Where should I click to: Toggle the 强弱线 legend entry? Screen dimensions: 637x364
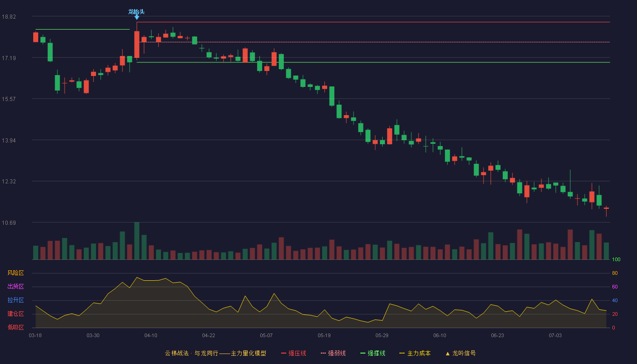(x=333, y=353)
